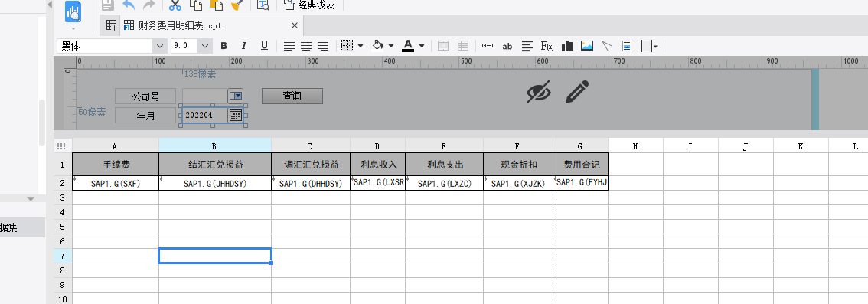Viewport: 868px width, 304px height.
Task: Toggle the crossed-eye visibility icon
Action: (539, 92)
